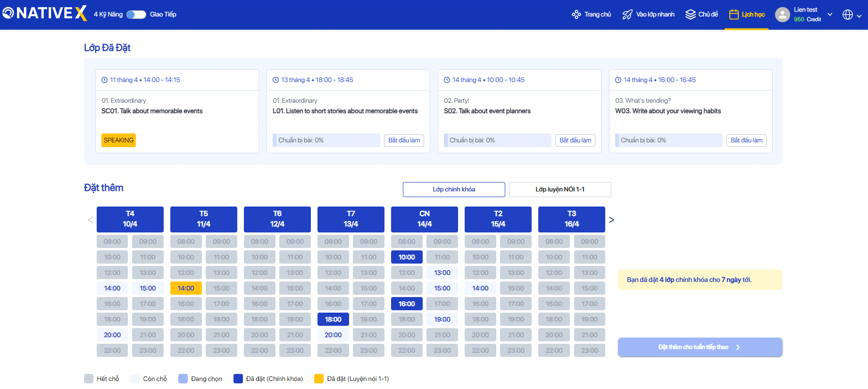Click Bắt đầu làm for W03 lesson
The width and height of the screenshot is (868, 389).
[746, 141]
